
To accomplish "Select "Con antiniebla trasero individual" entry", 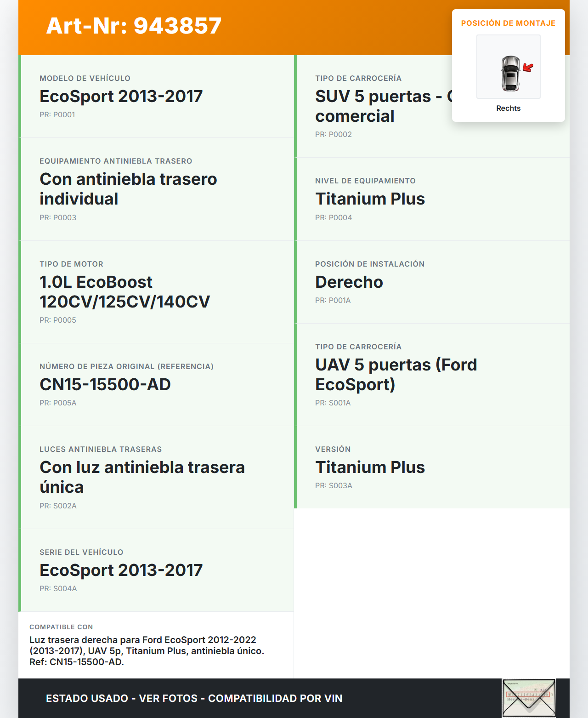I will (128, 189).
